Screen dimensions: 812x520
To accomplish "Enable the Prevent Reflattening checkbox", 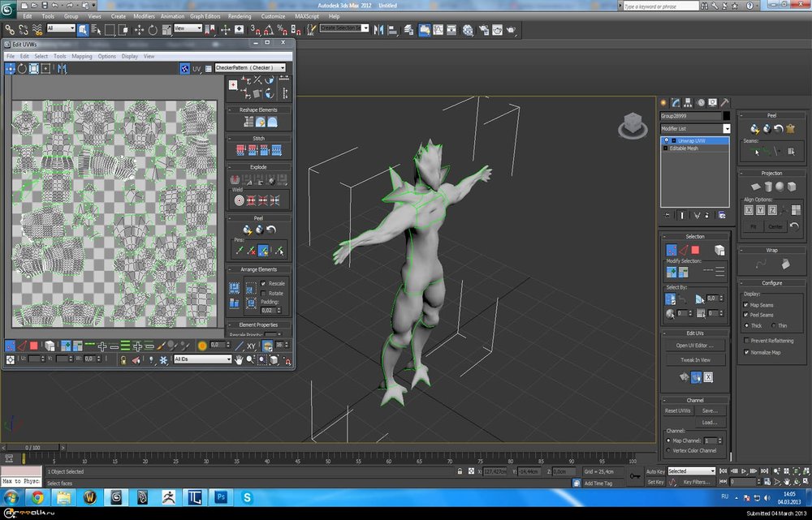I will pyautogui.click(x=746, y=341).
